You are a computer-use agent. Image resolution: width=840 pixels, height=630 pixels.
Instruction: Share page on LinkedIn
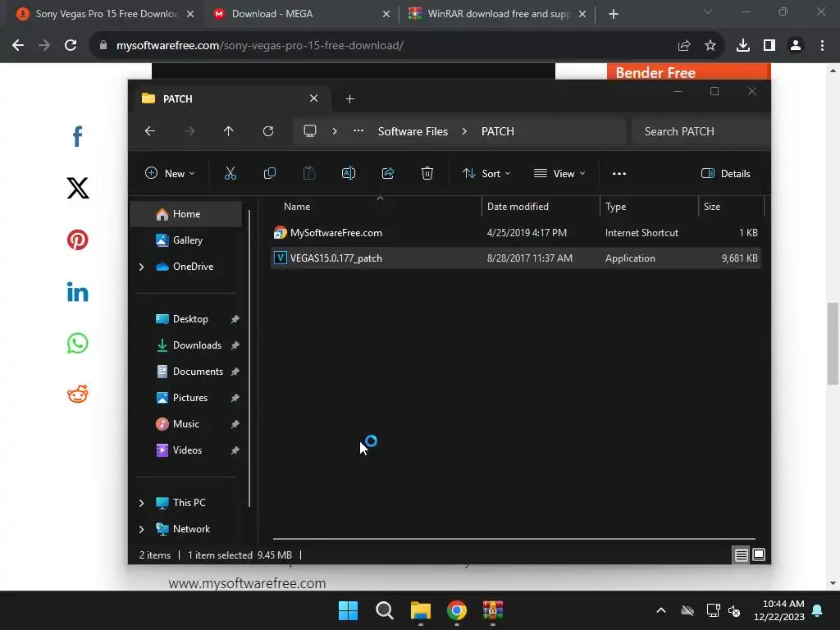78,292
